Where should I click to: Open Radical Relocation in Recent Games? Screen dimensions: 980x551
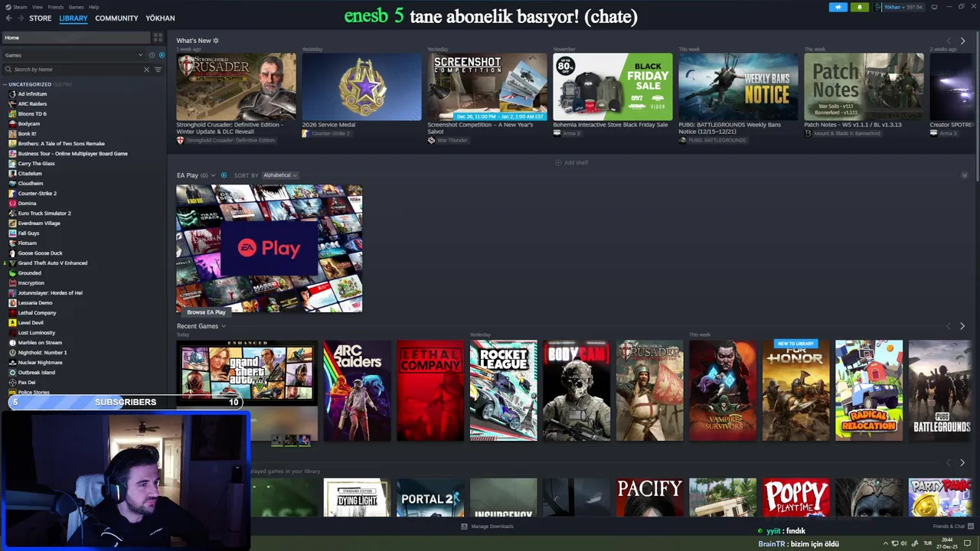(x=869, y=390)
